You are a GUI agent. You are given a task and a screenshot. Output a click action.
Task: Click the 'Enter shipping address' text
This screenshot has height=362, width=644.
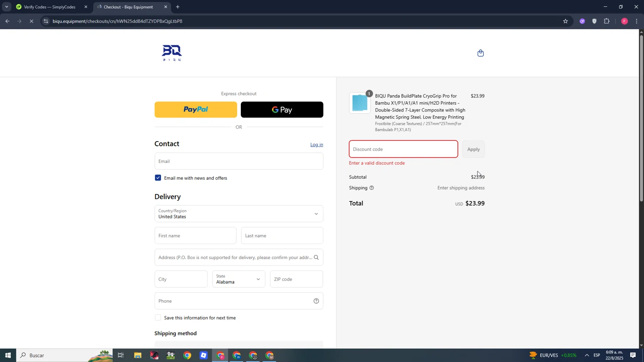click(x=461, y=188)
